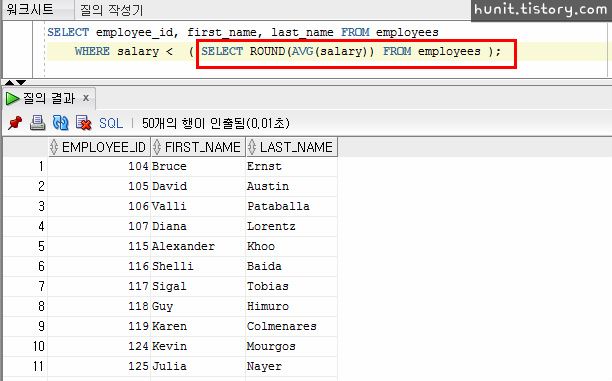Select employee ID cell 105

click(x=99, y=186)
